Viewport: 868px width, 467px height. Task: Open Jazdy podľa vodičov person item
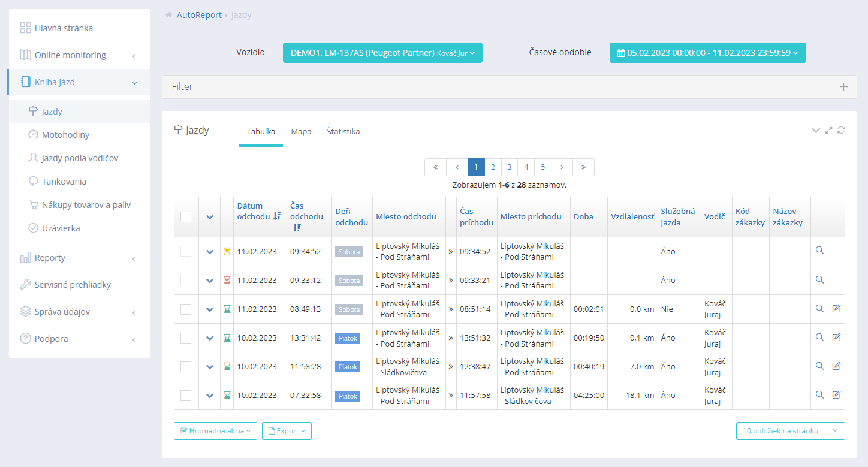[79, 158]
